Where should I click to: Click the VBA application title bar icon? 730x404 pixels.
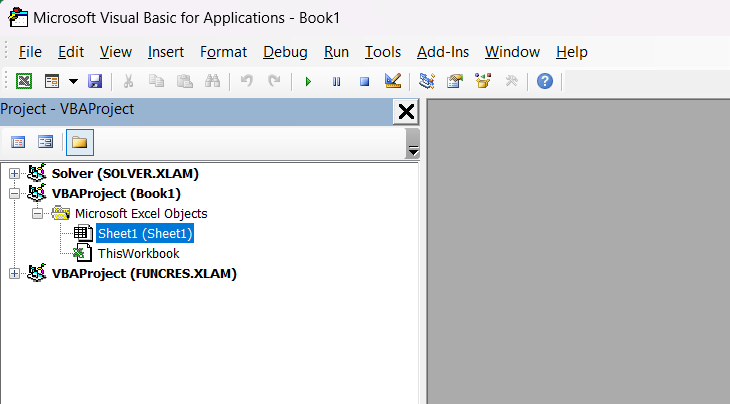18,17
